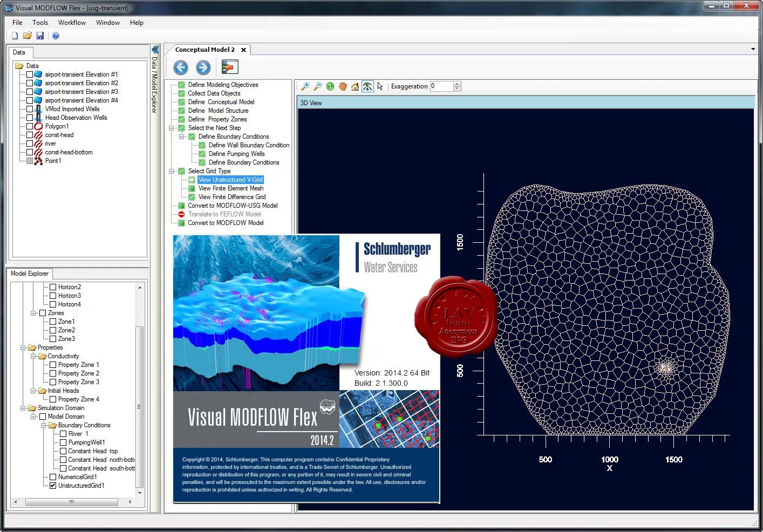Click the Boundary Conditions folder icon
Image resolution: width=763 pixels, height=532 pixels.
52,425
